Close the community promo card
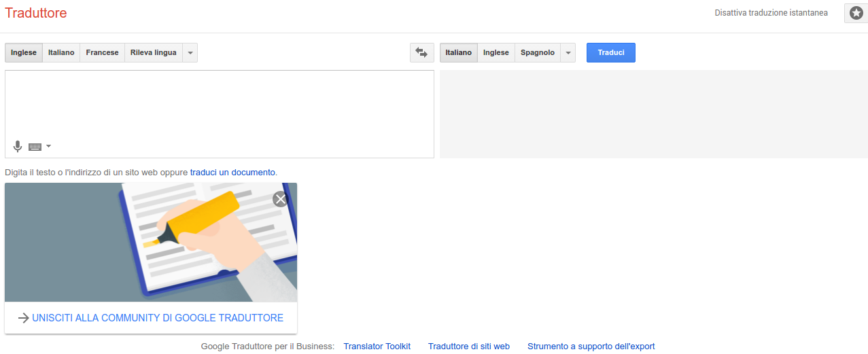868x354 pixels. (x=280, y=199)
